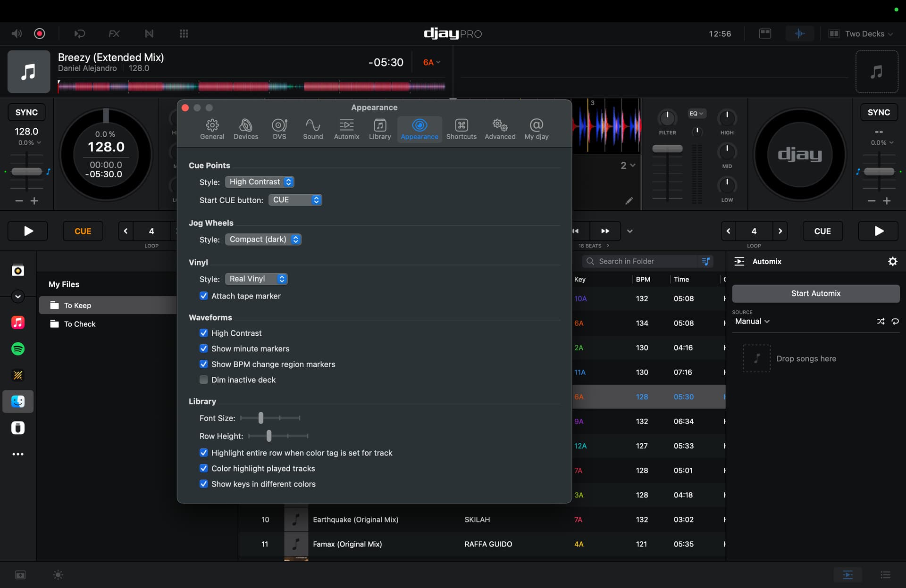Disable Attach tape marker checkbox

[x=204, y=296]
